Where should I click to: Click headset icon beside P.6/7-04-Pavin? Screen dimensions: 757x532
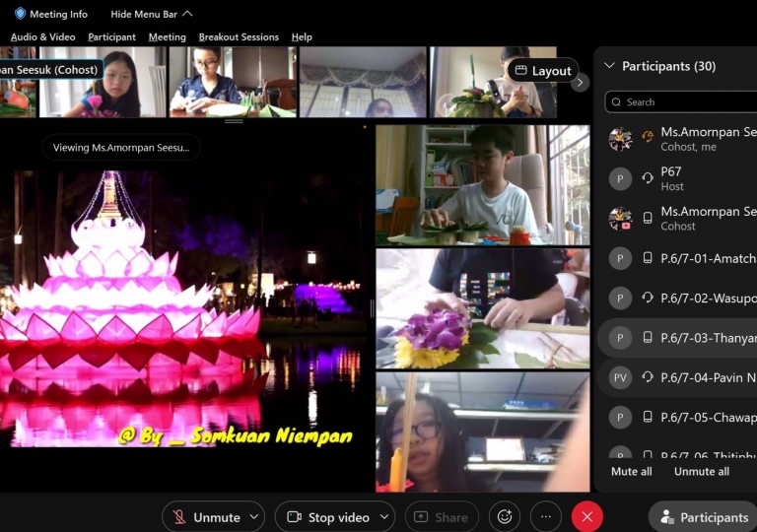click(648, 377)
